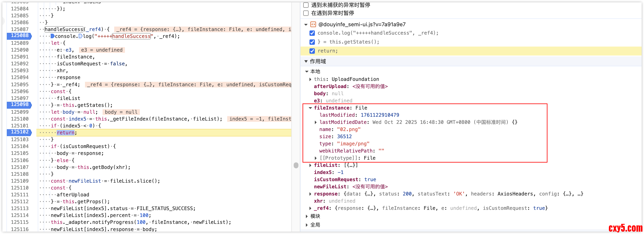Select the type value "image/png"
The image size is (644, 234).
click(353, 144)
